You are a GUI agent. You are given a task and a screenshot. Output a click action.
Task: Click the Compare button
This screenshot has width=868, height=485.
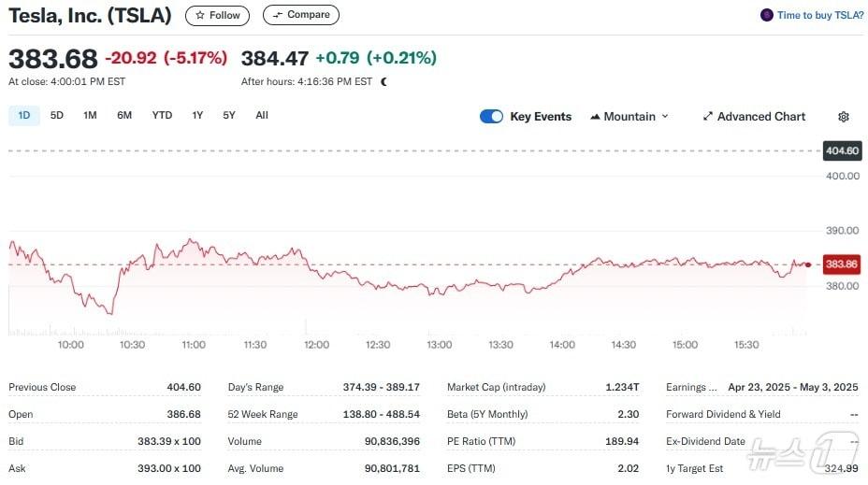coord(300,15)
